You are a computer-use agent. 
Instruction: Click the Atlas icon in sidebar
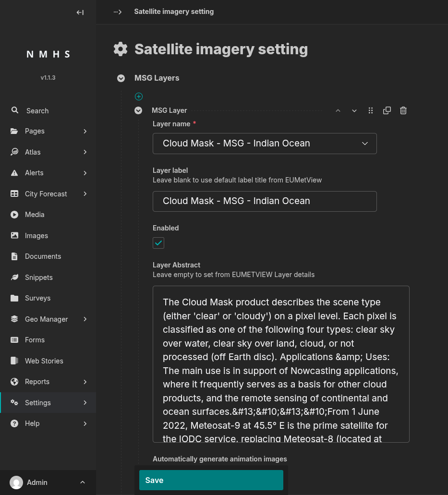pyautogui.click(x=14, y=152)
